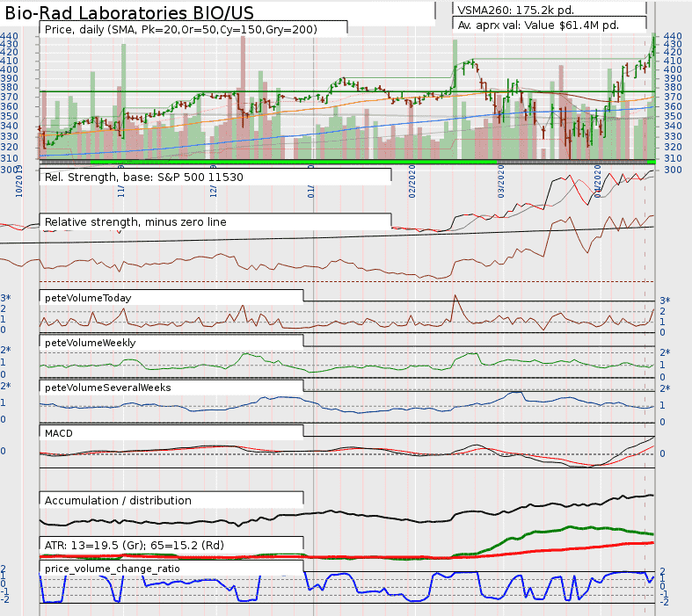
Task: Click the 3* tick on right peteVolumeToday axis
Action: (665, 301)
